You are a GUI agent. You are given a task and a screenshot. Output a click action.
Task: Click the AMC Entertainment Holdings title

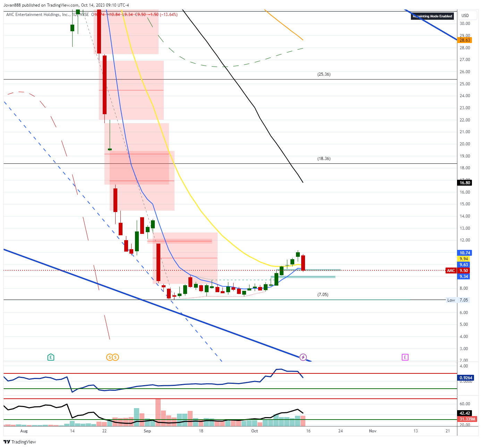[38, 15]
